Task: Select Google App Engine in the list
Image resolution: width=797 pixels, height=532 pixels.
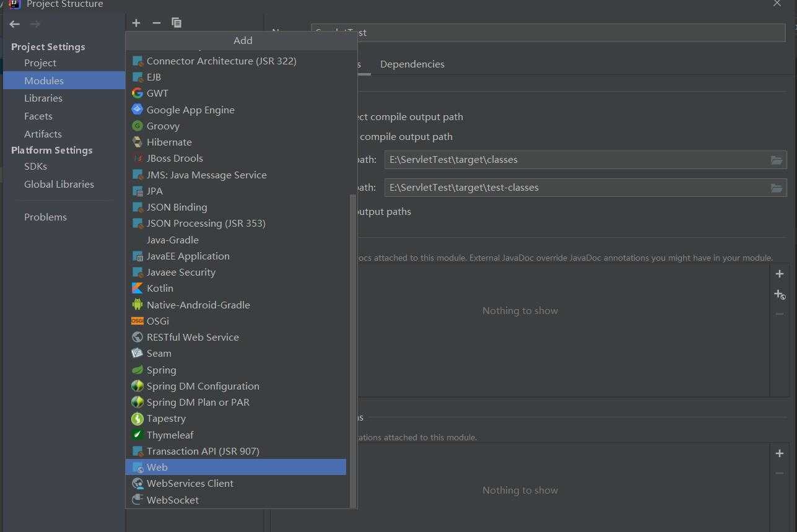Action: click(x=236, y=110)
